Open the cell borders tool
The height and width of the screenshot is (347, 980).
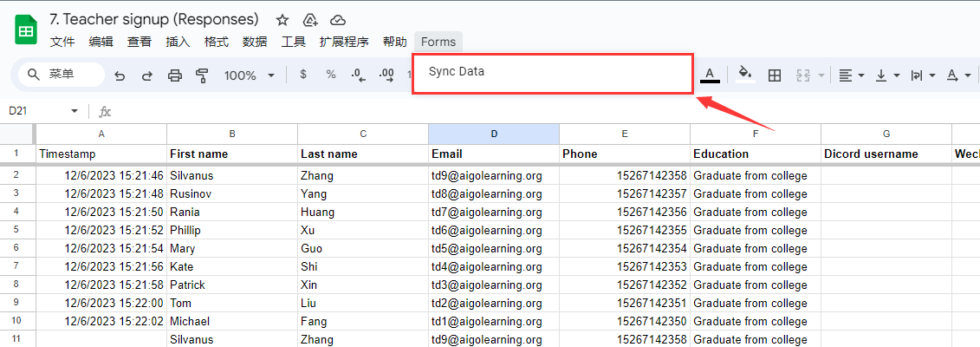775,75
